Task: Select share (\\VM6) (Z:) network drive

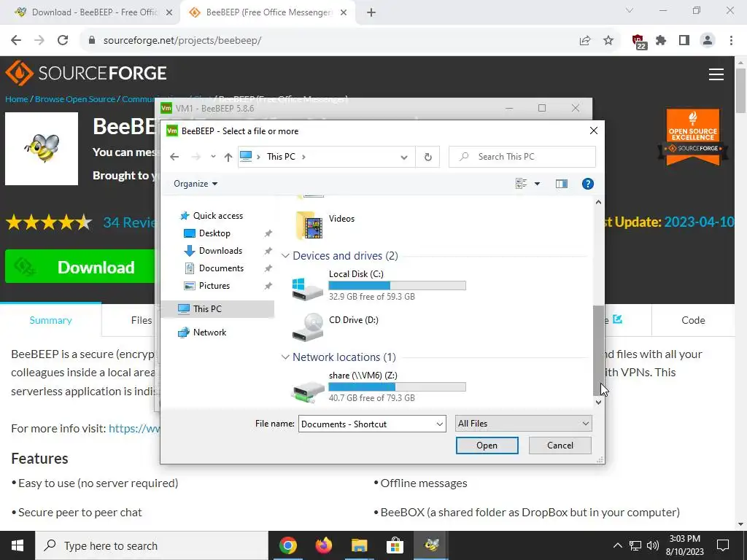Action: tap(379, 386)
